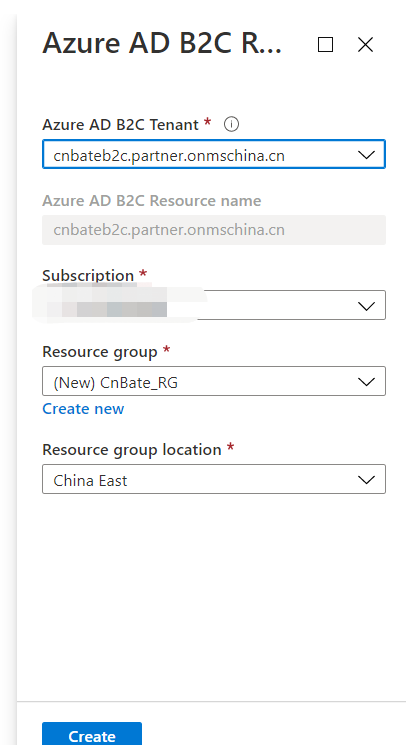Open the Resource group dropdown
406x745 pixels.
click(214, 381)
